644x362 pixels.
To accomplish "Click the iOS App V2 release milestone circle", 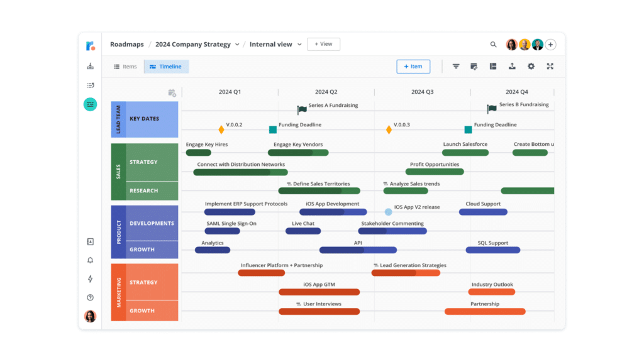I will point(388,212).
